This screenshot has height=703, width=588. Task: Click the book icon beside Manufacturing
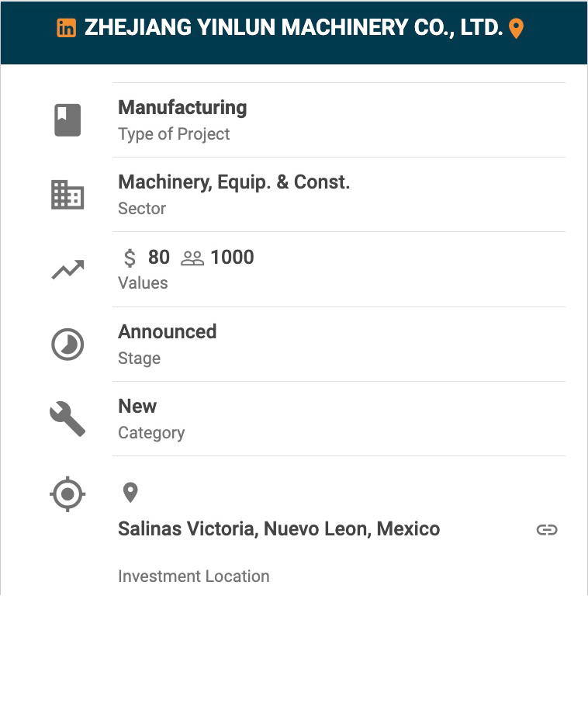(x=67, y=120)
